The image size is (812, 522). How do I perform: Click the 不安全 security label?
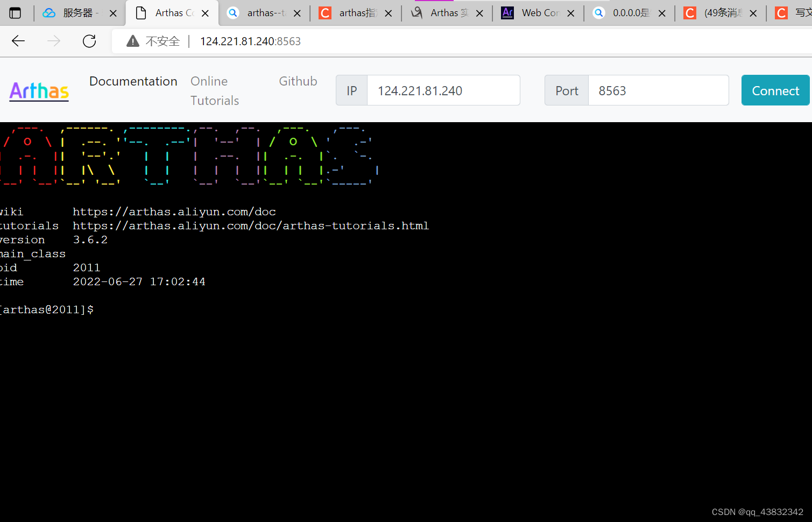coord(163,41)
